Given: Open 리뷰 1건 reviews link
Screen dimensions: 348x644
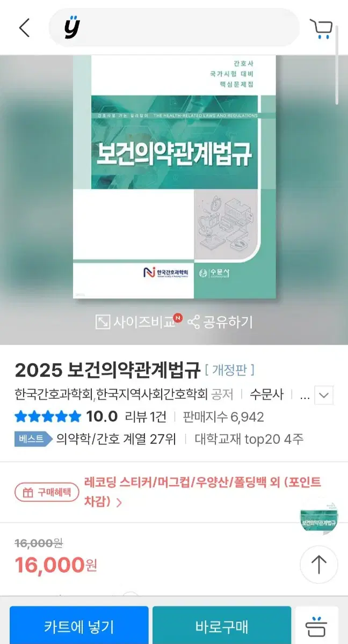Looking at the screenshot, I should tap(146, 417).
